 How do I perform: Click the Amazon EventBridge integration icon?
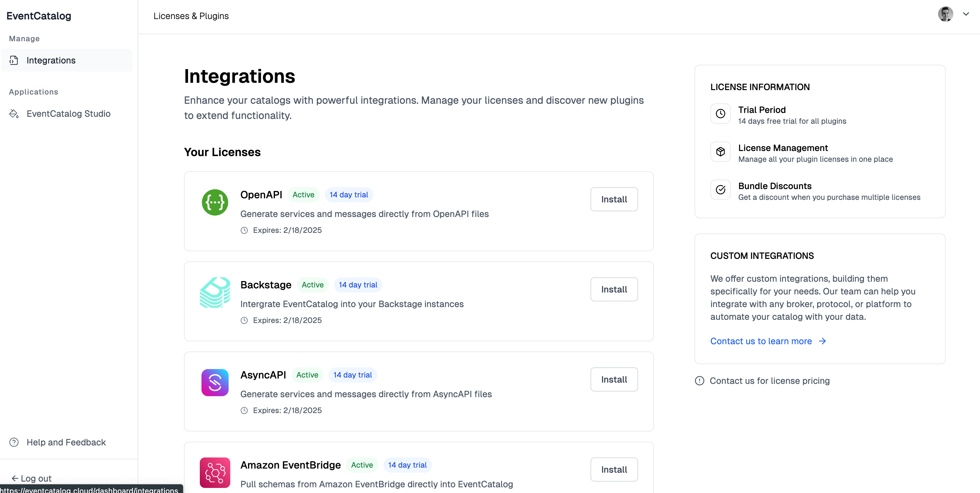215,473
